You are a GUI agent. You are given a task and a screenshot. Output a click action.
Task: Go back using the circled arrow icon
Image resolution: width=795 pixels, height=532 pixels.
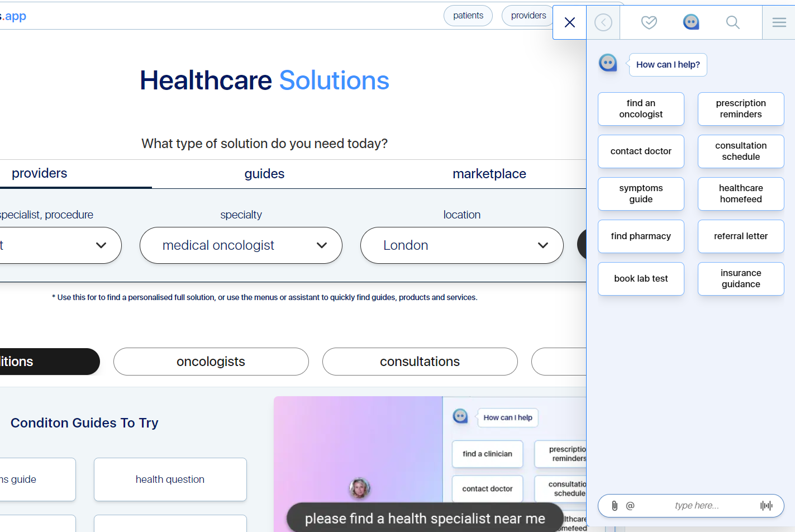pyautogui.click(x=603, y=22)
